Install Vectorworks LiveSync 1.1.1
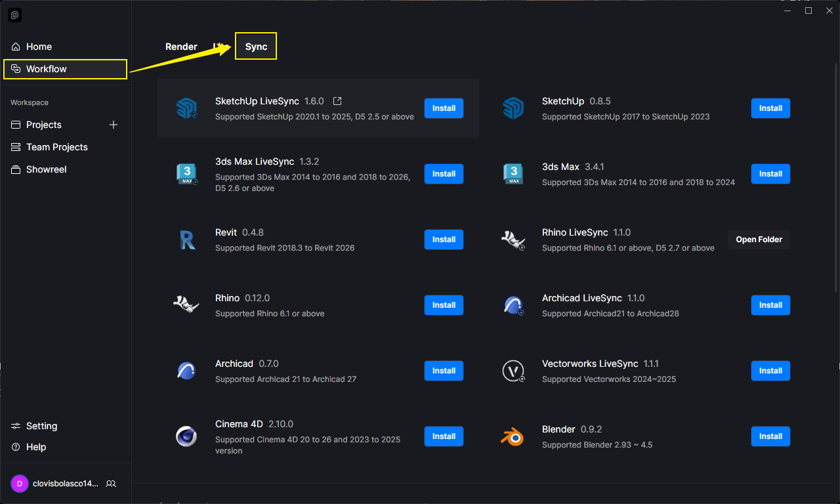This screenshot has width=840, height=504. tap(770, 371)
